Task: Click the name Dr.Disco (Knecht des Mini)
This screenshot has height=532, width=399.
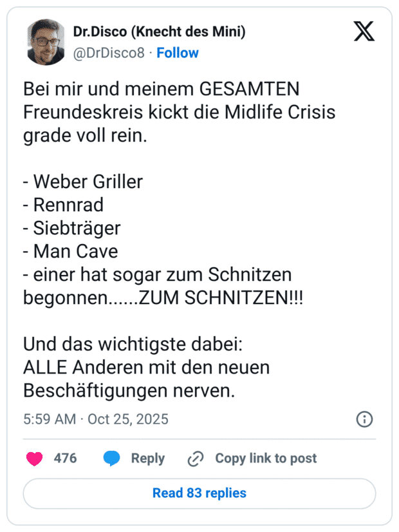Action: click(159, 31)
